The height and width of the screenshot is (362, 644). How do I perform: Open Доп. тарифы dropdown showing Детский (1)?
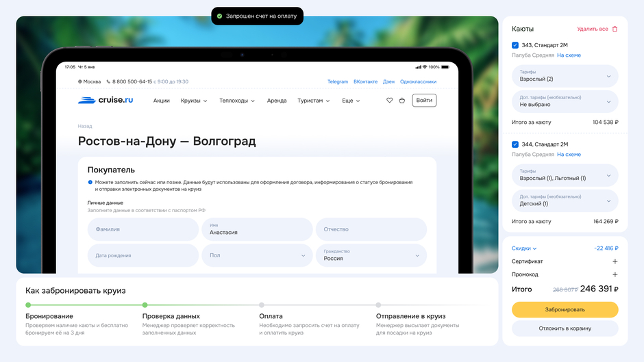coord(565,201)
